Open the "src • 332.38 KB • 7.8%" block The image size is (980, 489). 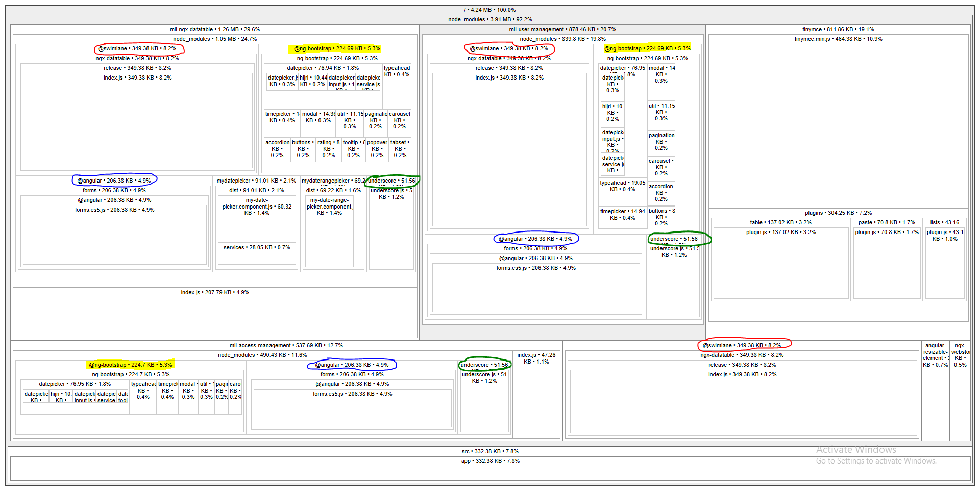point(489,451)
